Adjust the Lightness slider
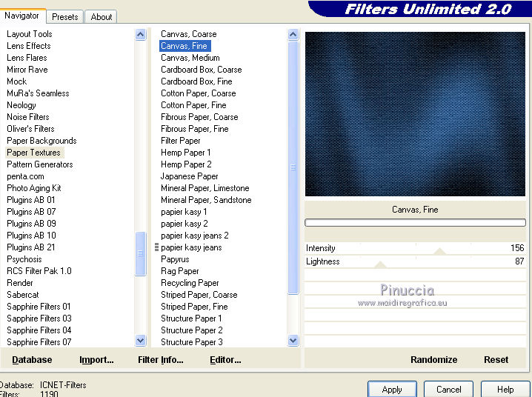The height and width of the screenshot is (397, 532). point(380,264)
